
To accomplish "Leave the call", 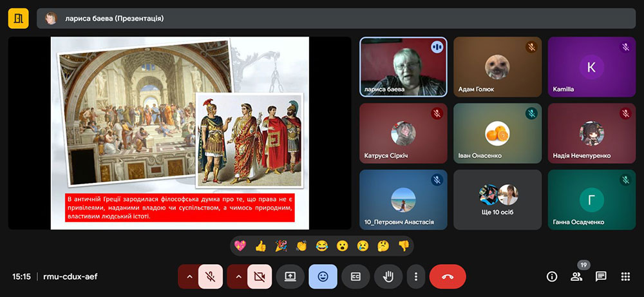I will 448,276.
